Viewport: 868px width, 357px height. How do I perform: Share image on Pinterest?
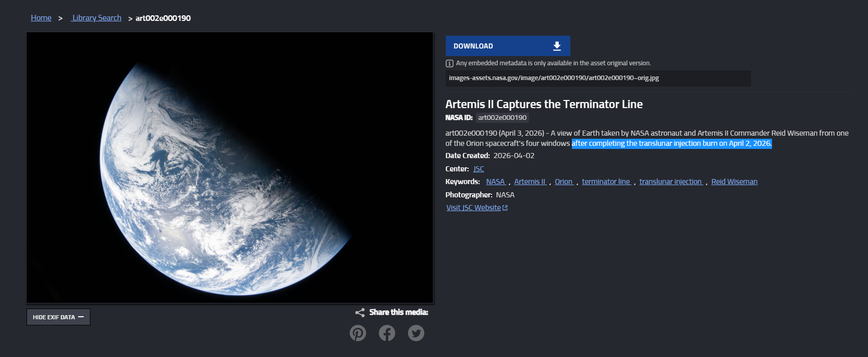pyautogui.click(x=358, y=333)
